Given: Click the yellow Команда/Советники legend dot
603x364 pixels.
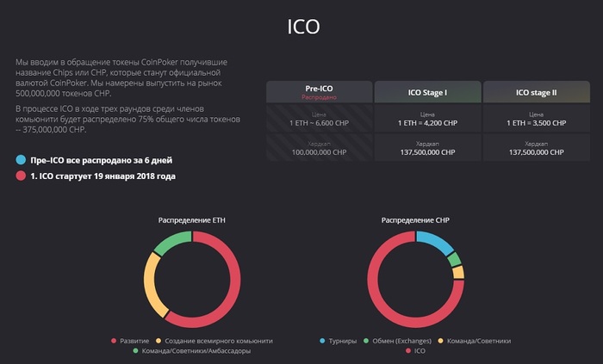Looking at the screenshot, I should 441,341.
